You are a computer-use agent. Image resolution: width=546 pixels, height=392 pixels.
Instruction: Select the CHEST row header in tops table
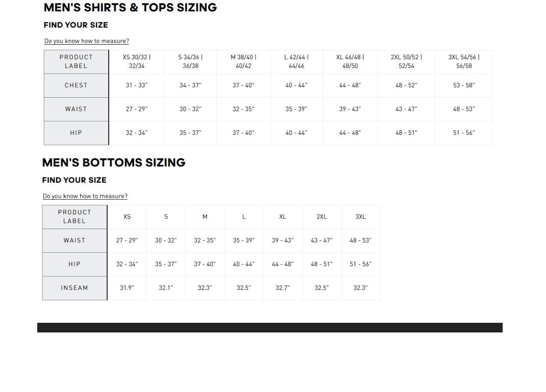tap(76, 85)
